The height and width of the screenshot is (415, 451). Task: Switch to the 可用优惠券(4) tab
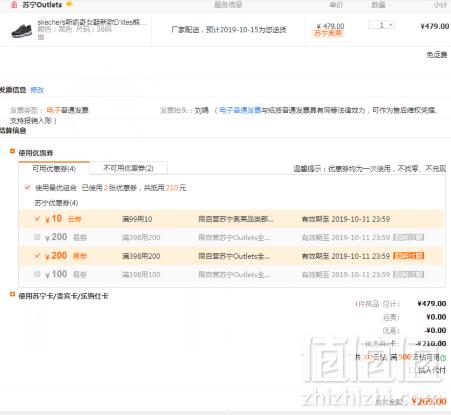(x=54, y=168)
